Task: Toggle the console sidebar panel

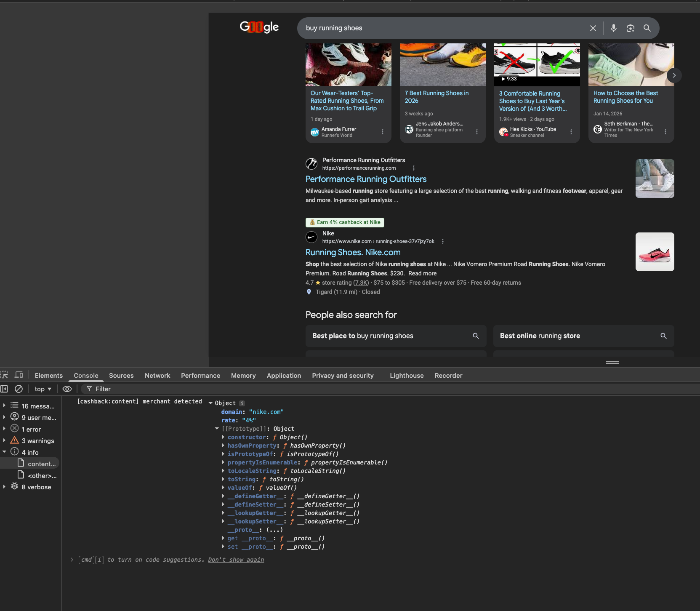Action: (4, 389)
